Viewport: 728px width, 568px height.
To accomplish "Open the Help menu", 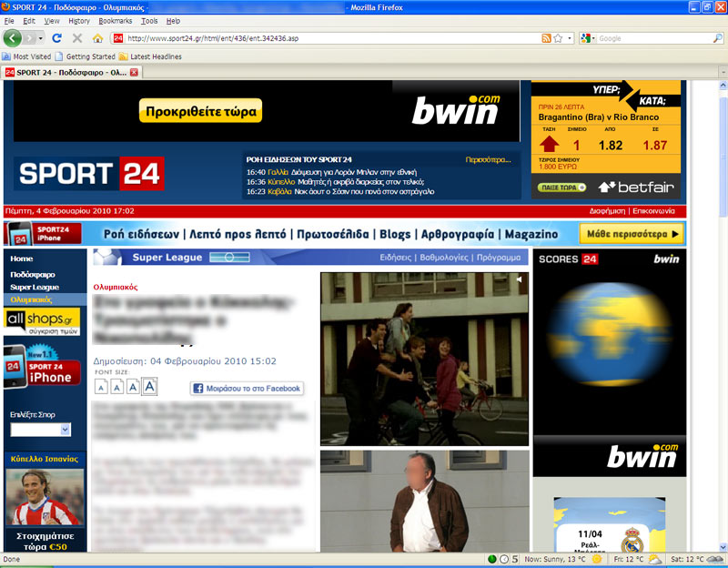I will point(173,21).
